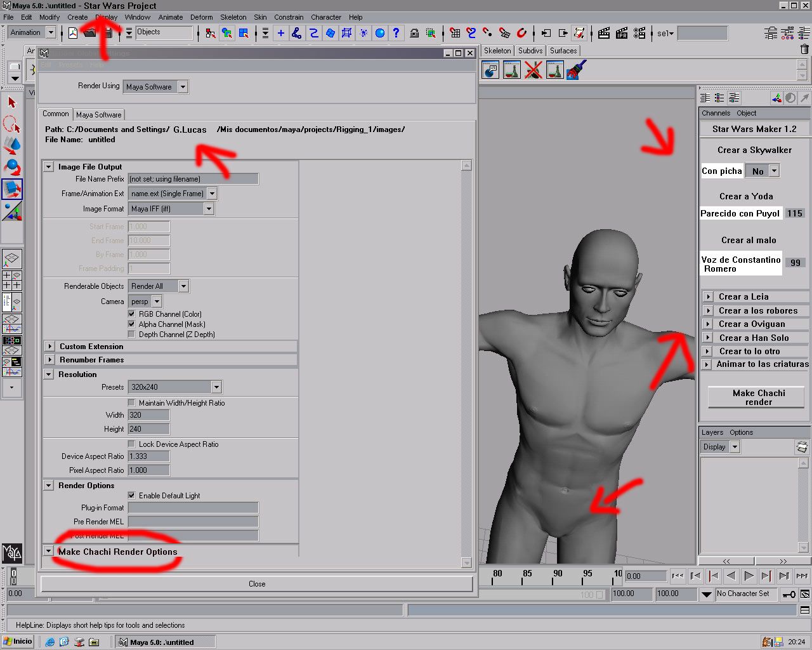This screenshot has width=812, height=650.
Task: Click the blue question mark help icon
Action: (x=396, y=33)
